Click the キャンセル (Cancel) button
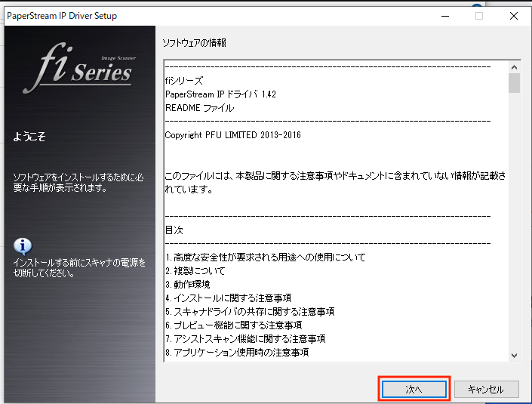532x404 pixels. [486, 389]
